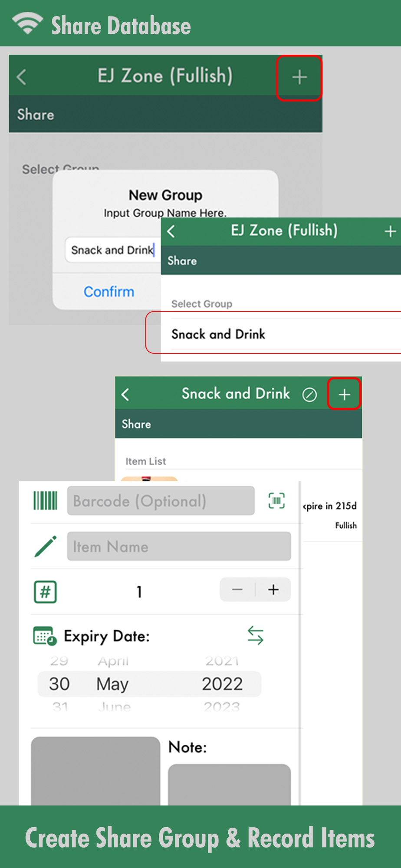Image resolution: width=401 pixels, height=868 pixels.
Task: Go back from first EJ Zone (Fullish) screen
Action: pyautogui.click(x=22, y=77)
